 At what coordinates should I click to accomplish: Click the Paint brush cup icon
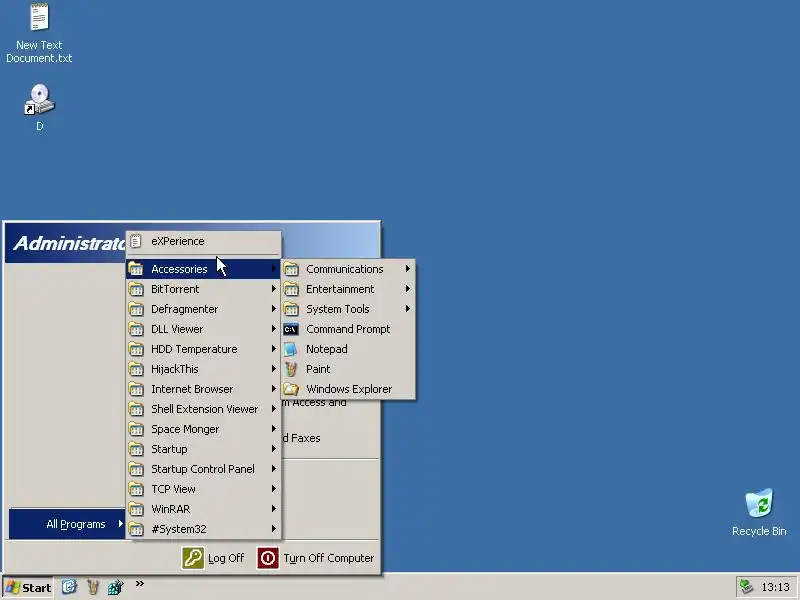(x=291, y=369)
